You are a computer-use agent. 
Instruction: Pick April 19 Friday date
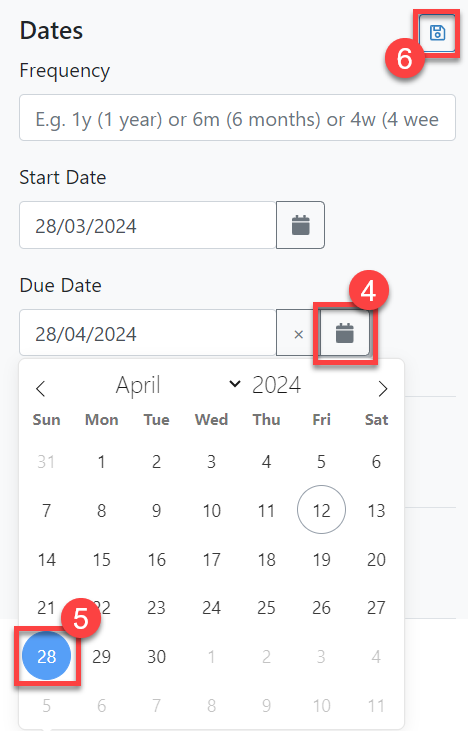pos(321,559)
